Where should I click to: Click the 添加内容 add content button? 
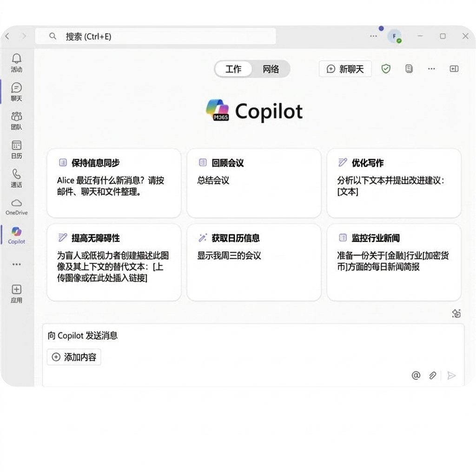click(74, 357)
